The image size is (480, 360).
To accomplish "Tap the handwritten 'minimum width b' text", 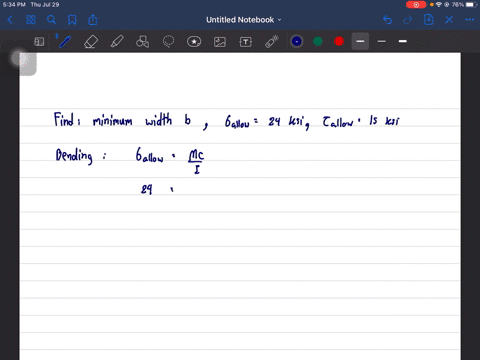I will 142,120.
